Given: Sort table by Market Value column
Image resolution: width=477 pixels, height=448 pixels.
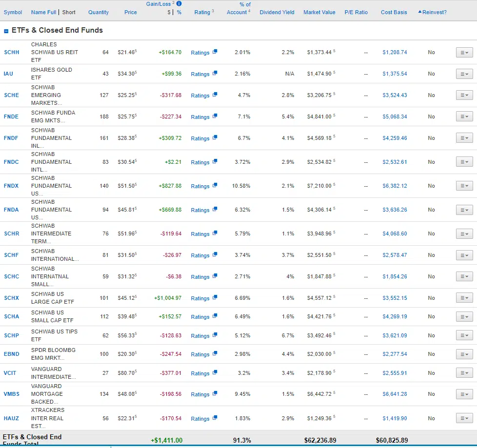Looking at the screenshot, I should (x=319, y=12).
